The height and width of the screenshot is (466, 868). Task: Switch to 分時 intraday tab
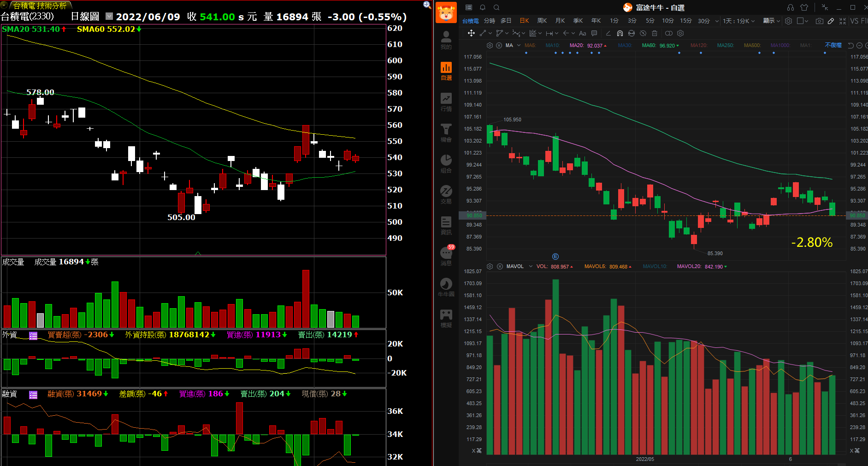490,21
